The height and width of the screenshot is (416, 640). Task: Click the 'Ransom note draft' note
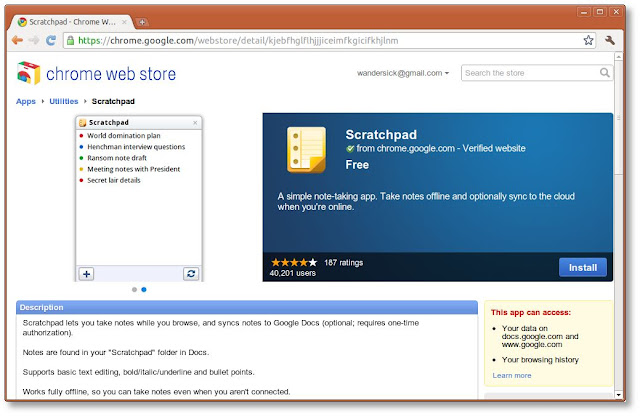(117, 158)
